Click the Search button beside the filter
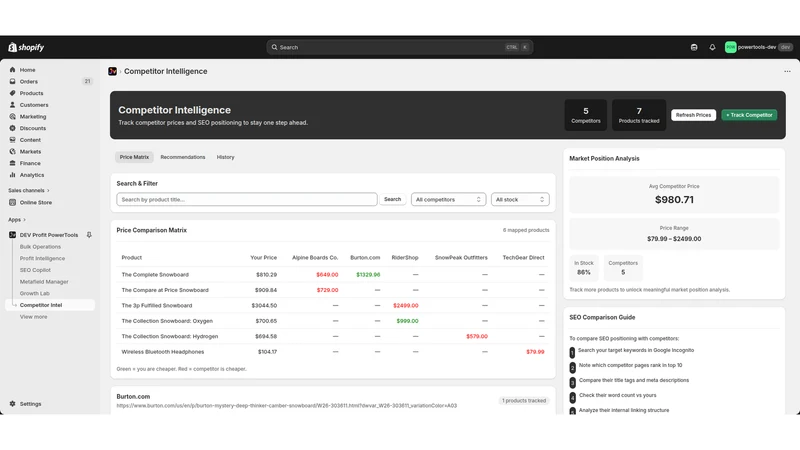 coord(392,199)
